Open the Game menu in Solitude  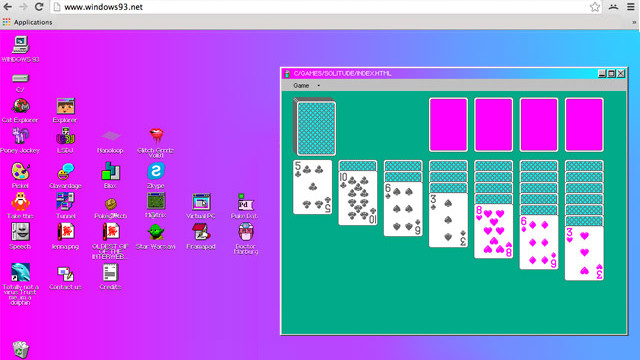(x=301, y=86)
